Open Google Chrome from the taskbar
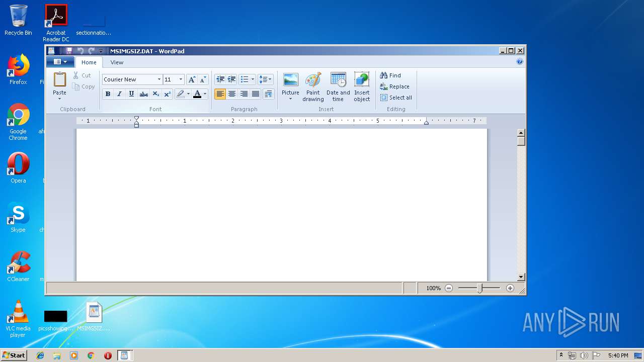644x362 pixels. coord(91,355)
